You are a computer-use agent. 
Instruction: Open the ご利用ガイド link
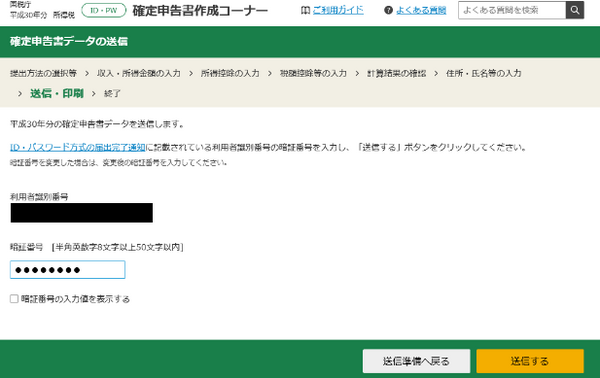point(338,10)
